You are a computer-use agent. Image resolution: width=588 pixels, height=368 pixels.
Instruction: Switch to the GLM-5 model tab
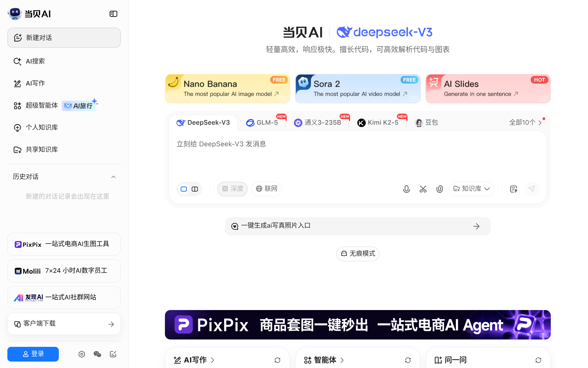(x=262, y=122)
